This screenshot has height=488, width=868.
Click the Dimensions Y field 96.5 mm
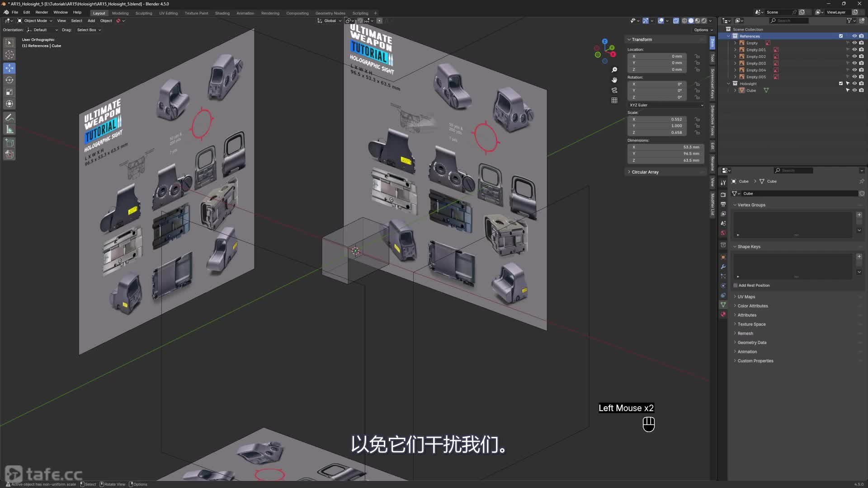665,154
